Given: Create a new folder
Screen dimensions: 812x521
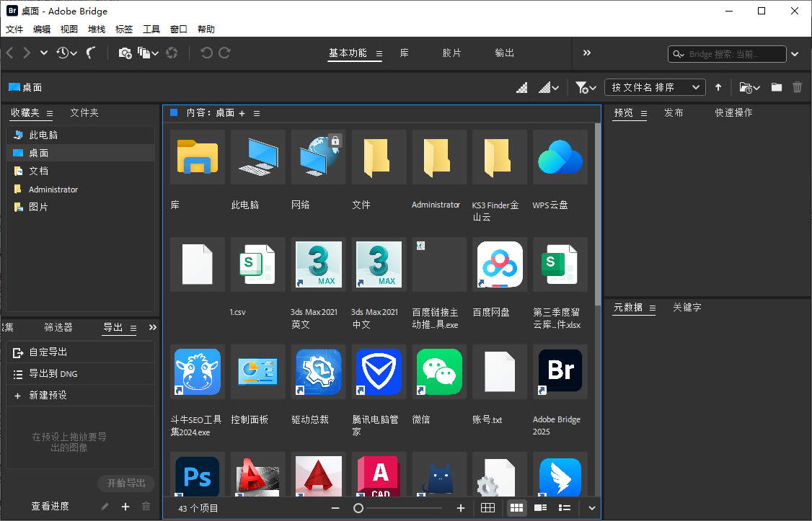Looking at the screenshot, I should point(776,87).
